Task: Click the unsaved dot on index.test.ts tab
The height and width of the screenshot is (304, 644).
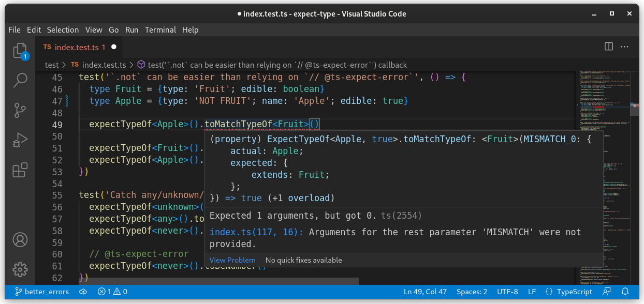Action: 114,47
